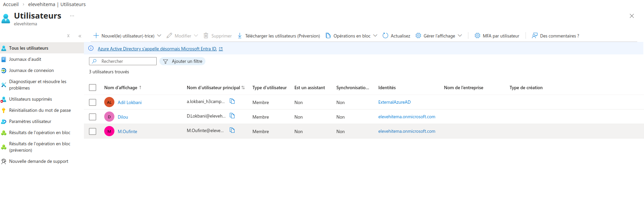
Task: Collapse the sidebar with the double-chevron icon
Action: tap(80, 36)
